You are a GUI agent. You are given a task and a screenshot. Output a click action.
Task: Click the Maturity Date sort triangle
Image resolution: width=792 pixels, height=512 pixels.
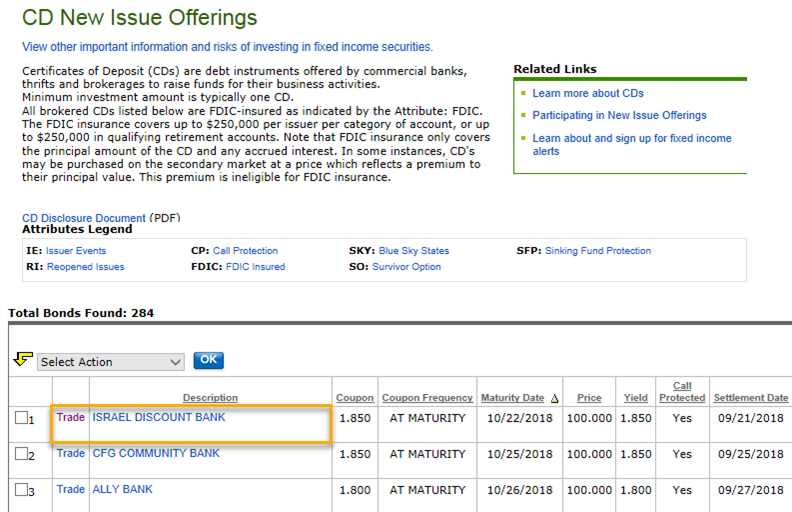coord(554,398)
